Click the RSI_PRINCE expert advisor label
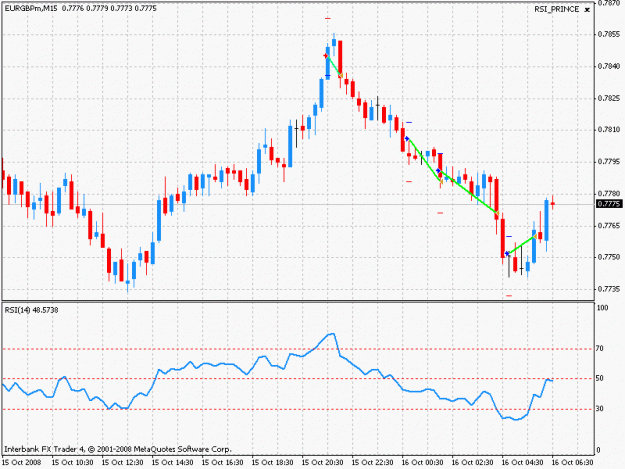 coord(556,9)
